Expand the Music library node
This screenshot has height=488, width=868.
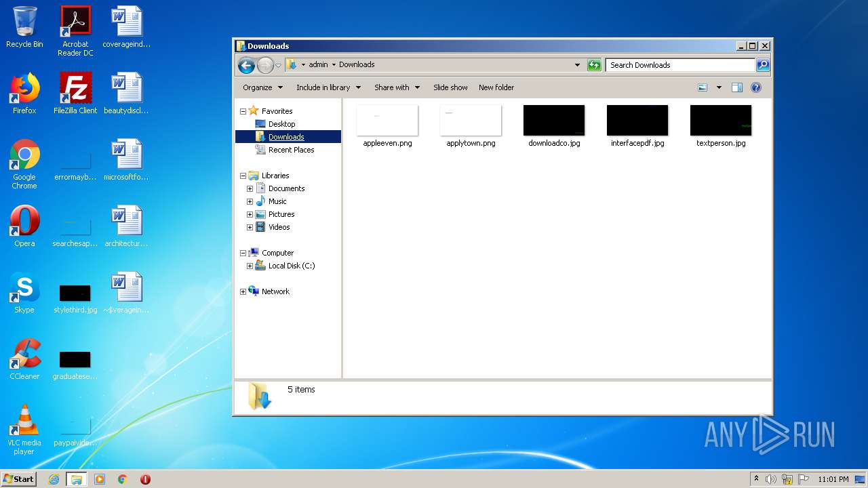250,201
